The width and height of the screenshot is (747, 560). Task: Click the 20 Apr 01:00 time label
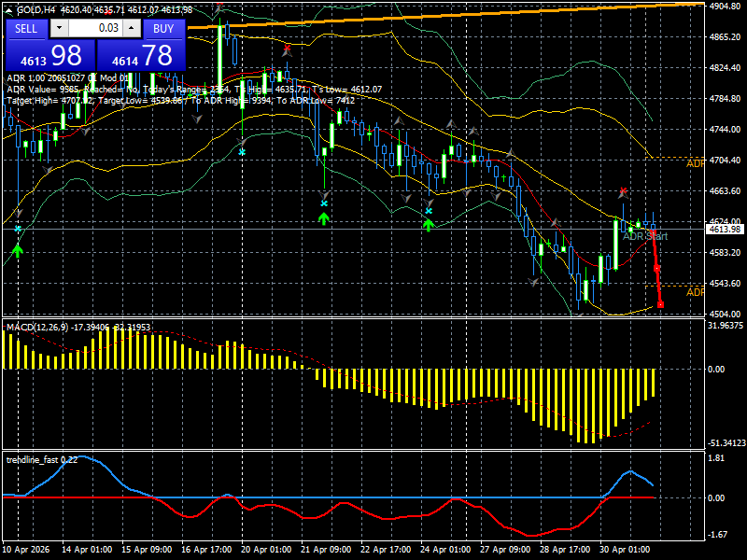(266, 549)
